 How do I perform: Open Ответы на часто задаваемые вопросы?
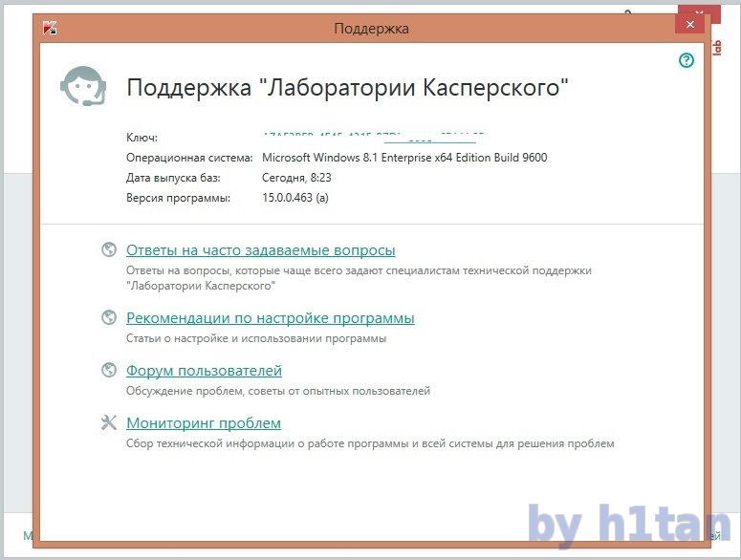[260, 250]
